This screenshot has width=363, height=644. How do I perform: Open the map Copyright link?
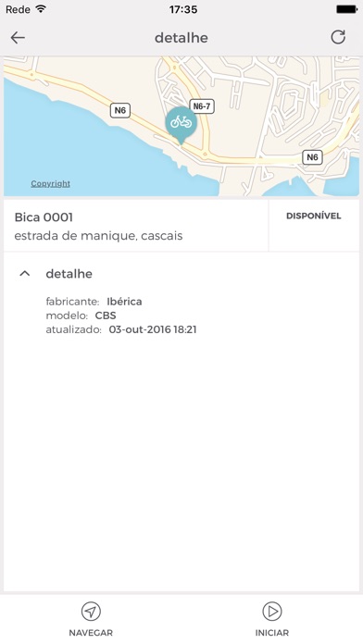51,183
